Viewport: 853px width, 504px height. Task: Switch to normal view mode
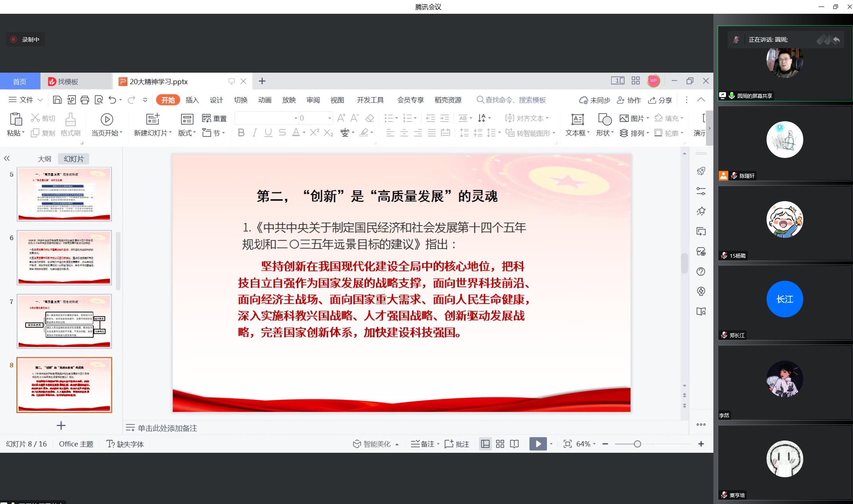coord(485,444)
